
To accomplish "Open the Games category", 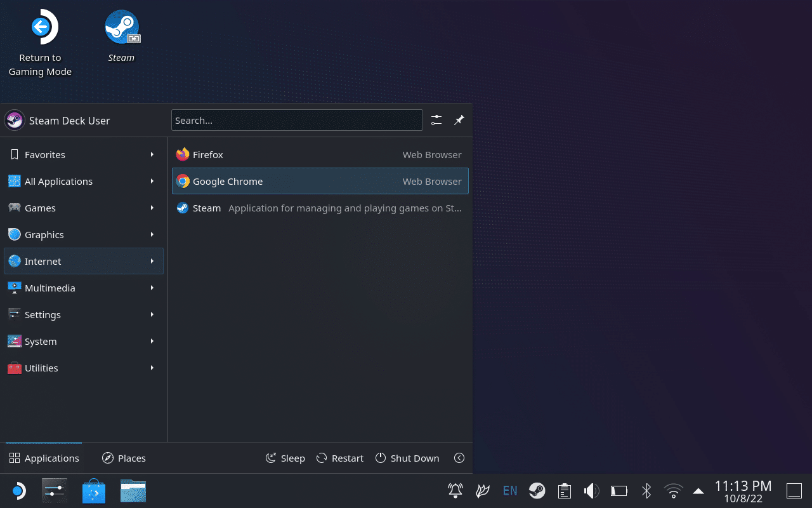I will [84, 208].
